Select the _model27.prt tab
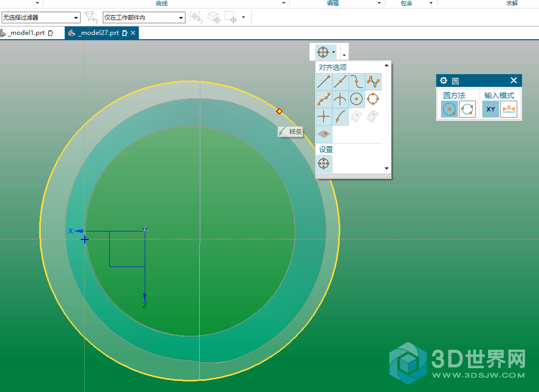The width and height of the screenshot is (539, 392). tap(98, 33)
